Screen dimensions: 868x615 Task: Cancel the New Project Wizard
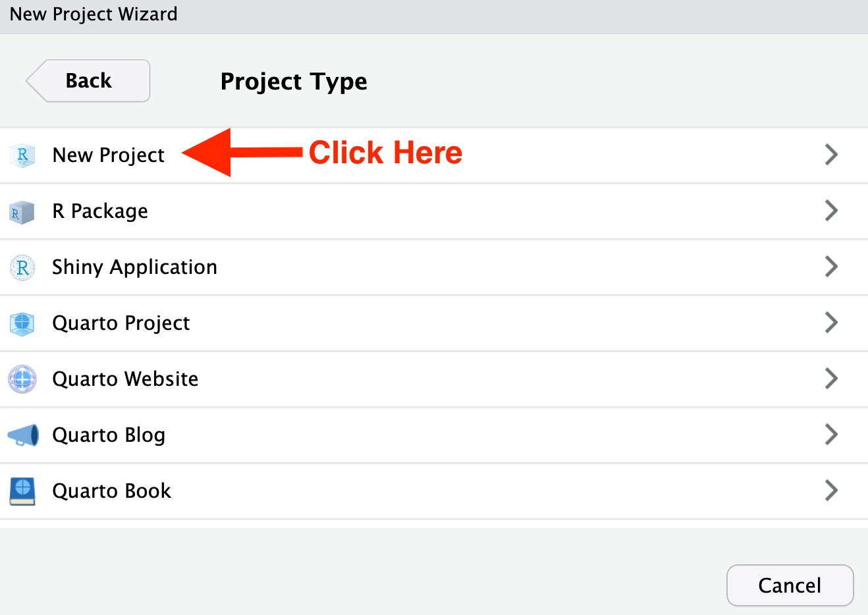tap(790, 585)
